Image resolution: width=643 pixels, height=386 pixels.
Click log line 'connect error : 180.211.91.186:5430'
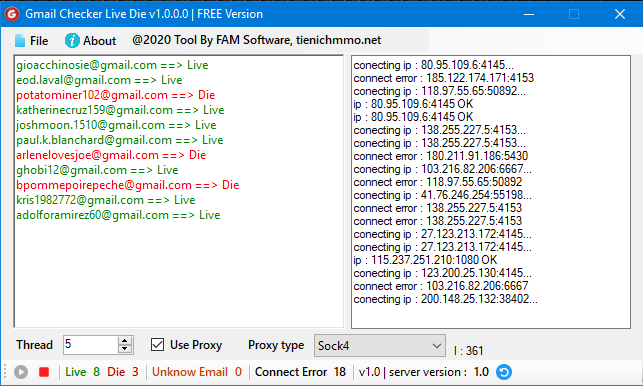click(x=440, y=156)
